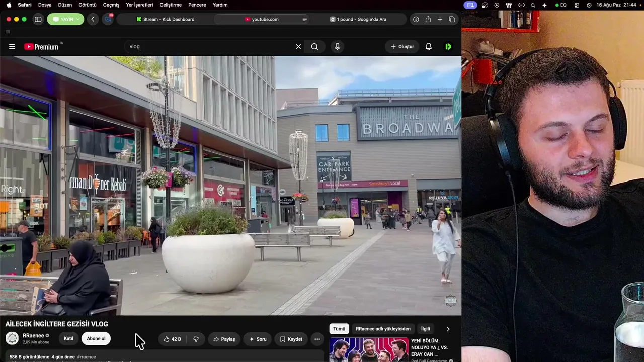
Task: Show Safari tab overview
Action: 452,19
